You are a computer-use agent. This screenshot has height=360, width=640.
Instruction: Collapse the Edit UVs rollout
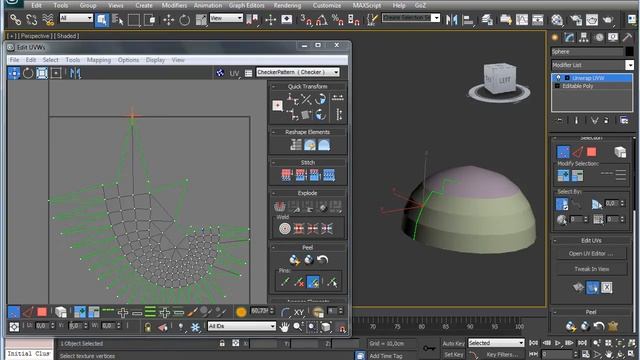click(555, 240)
